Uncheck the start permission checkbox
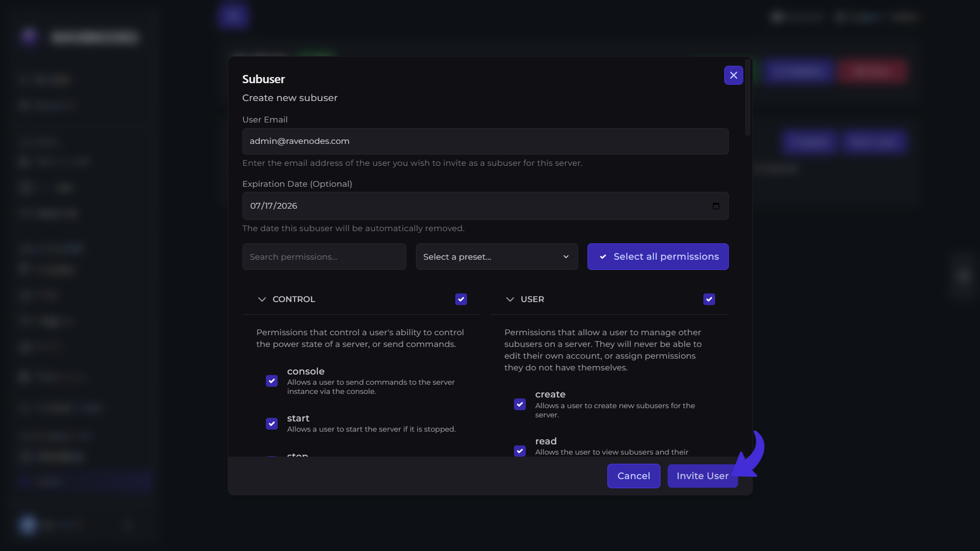980x551 pixels. 272,424
